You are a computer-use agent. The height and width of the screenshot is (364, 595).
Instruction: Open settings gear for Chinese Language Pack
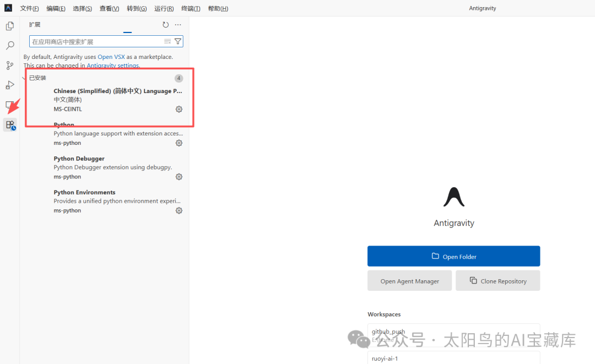[x=179, y=109]
